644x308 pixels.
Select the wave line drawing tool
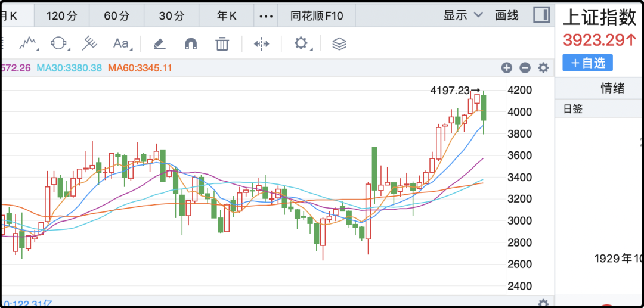click(28, 43)
